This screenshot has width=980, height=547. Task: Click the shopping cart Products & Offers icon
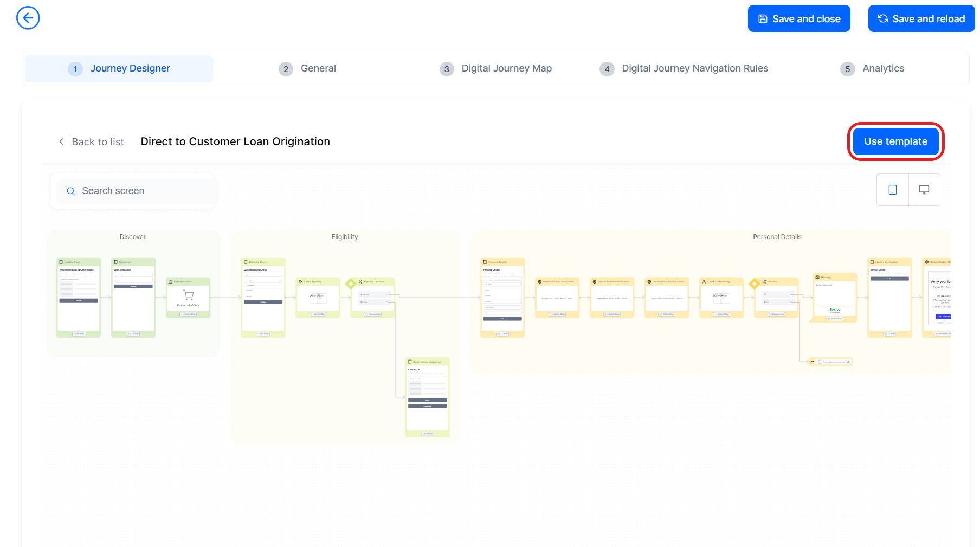(x=188, y=295)
